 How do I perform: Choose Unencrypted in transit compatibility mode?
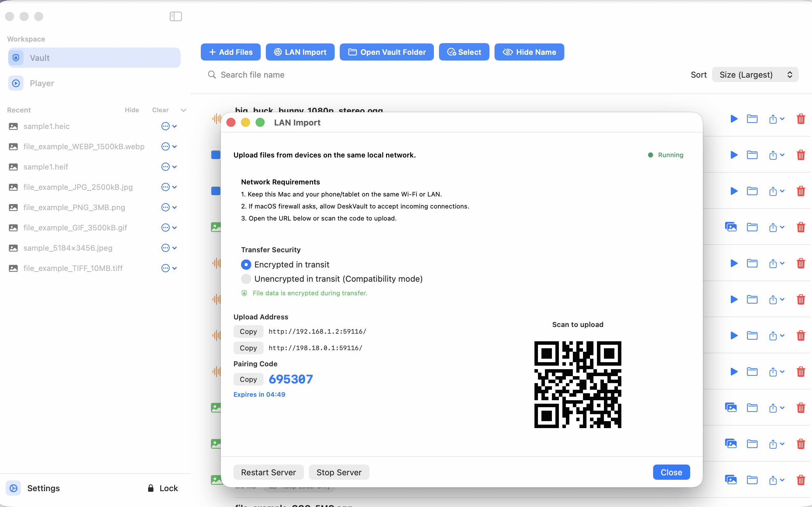[x=246, y=279]
